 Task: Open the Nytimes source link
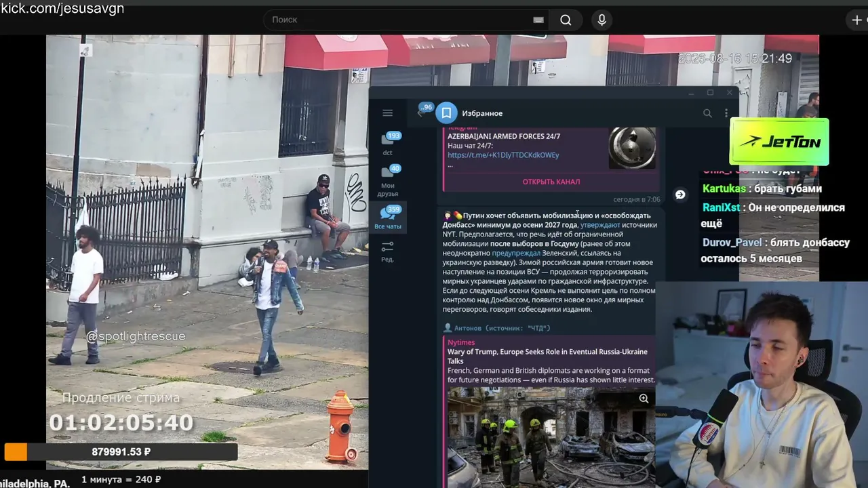[x=461, y=342]
